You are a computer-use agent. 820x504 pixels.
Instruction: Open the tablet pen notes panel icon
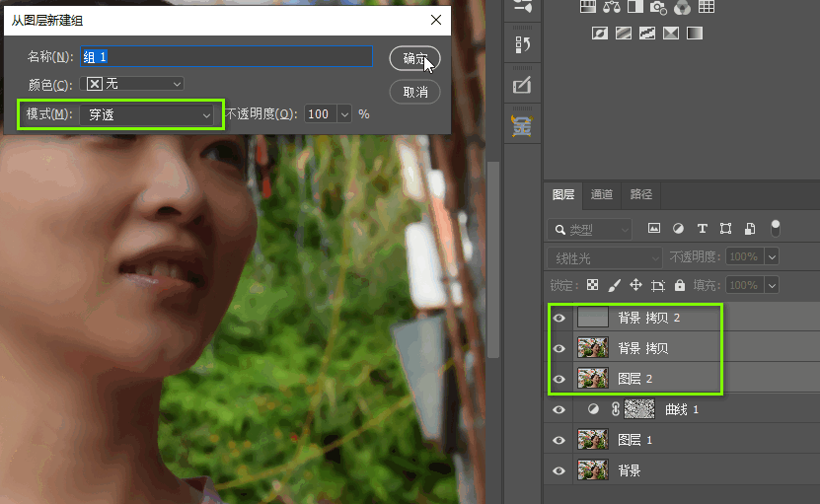522,85
